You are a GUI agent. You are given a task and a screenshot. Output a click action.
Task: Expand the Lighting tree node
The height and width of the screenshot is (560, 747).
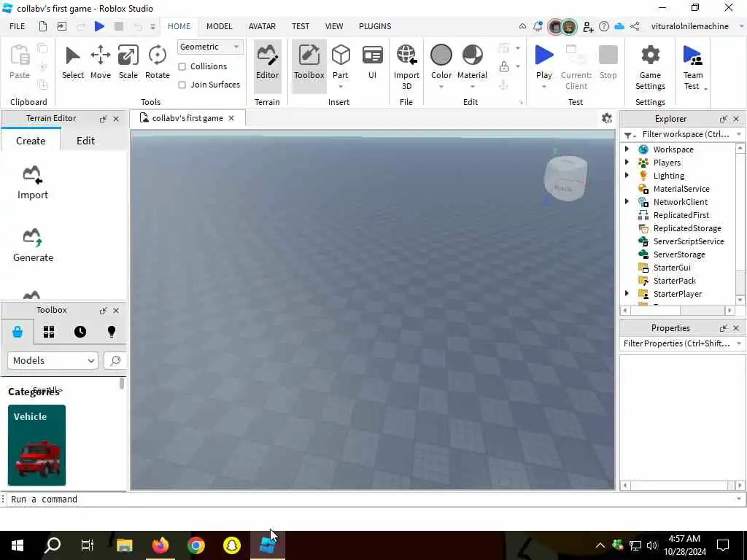[627, 175]
